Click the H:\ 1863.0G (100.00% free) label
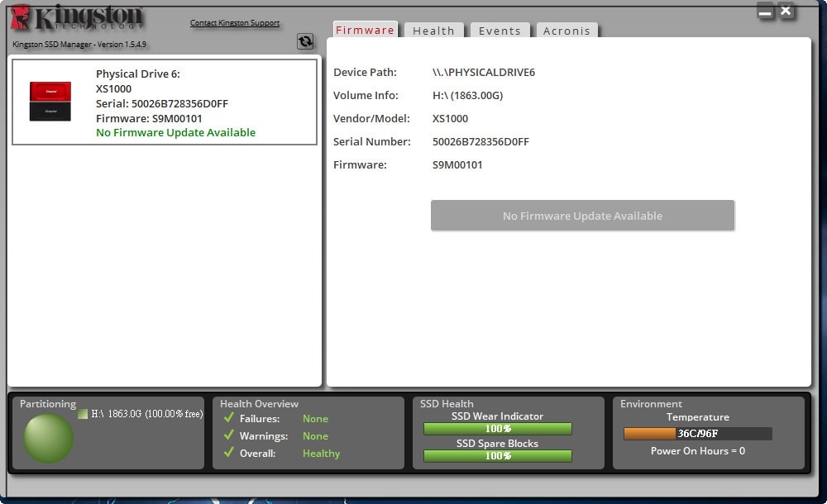Viewport: 827px width, 504px height. click(147, 414)
